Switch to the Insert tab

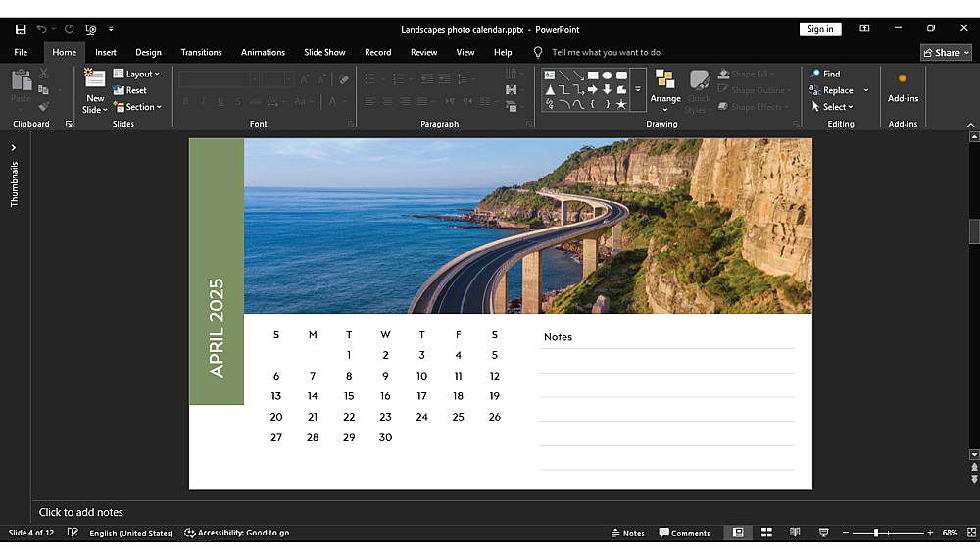[106, 53]
